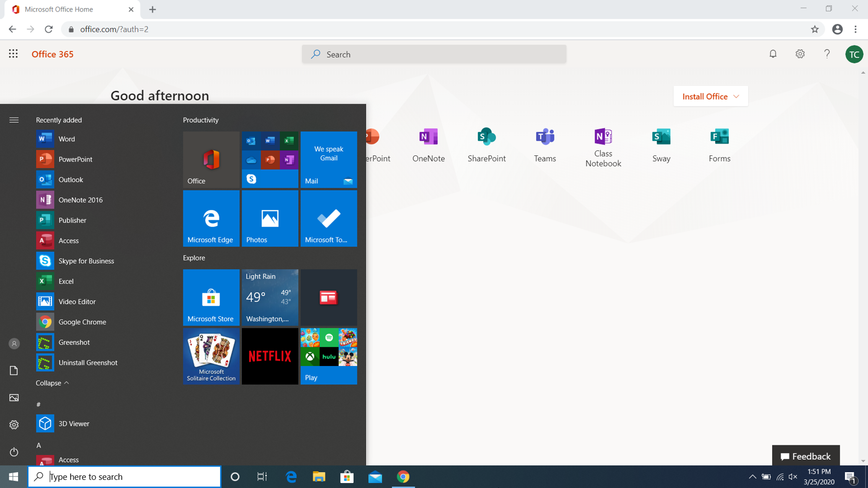This screenshot has height=488, width=868.
Task: Click the Feedback button
Action: click(806, 456)
